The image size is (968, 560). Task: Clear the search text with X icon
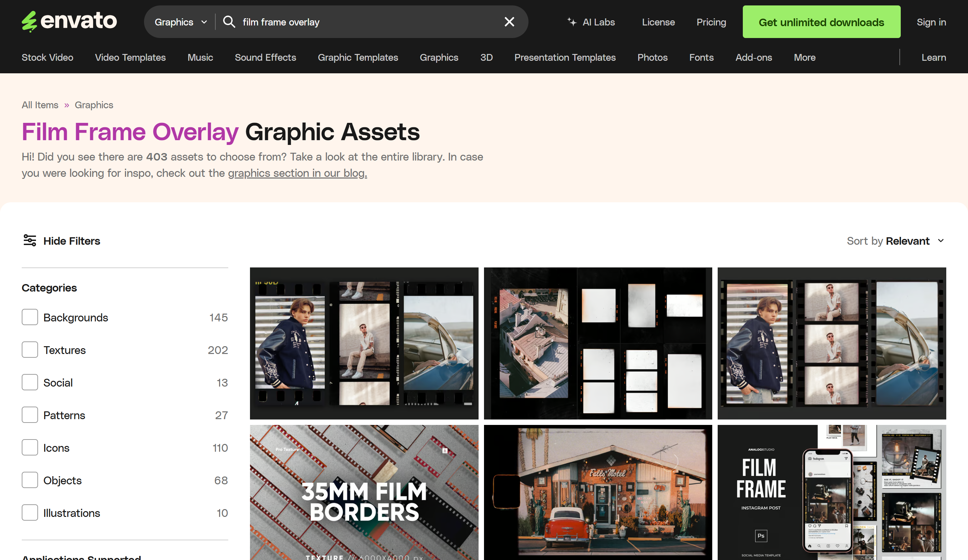(x=509, y=22)
